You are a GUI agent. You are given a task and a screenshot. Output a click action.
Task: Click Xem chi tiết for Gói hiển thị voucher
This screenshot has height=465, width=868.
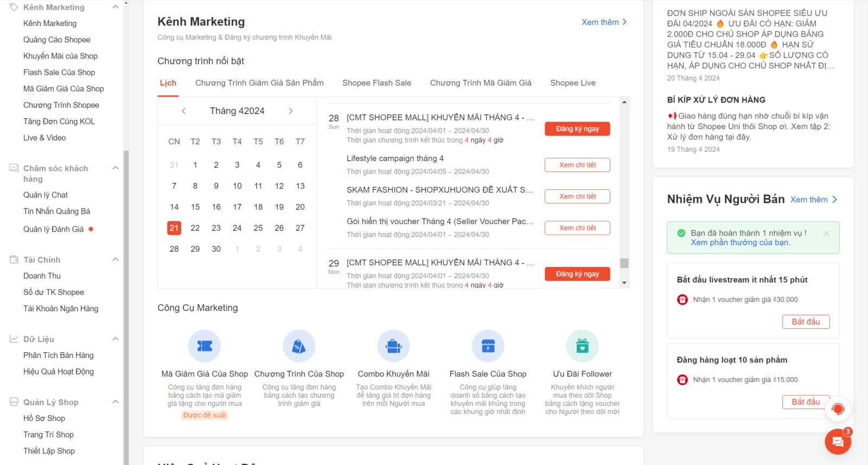point(577,228)
